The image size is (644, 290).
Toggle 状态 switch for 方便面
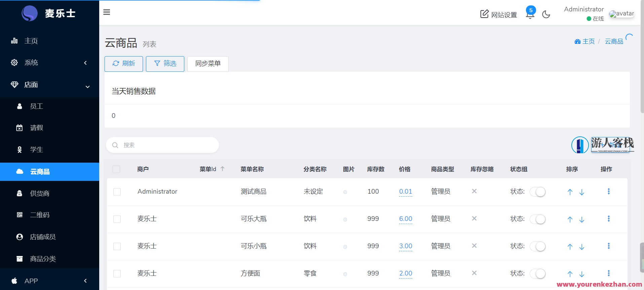(x=537, y=274)
